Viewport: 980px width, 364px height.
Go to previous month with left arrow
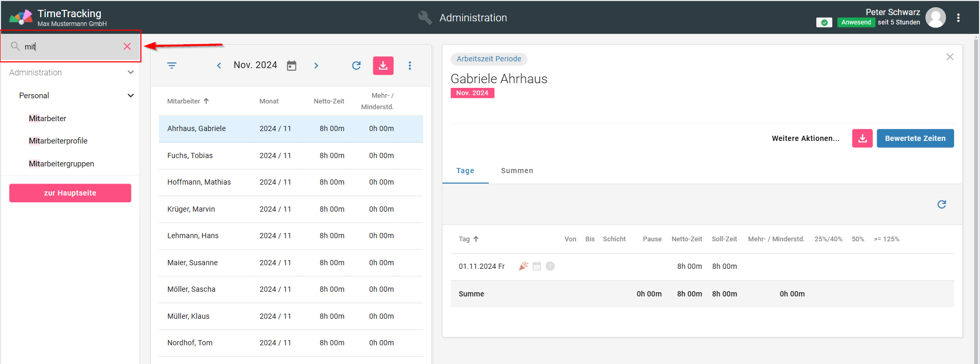tap(219, 66)
